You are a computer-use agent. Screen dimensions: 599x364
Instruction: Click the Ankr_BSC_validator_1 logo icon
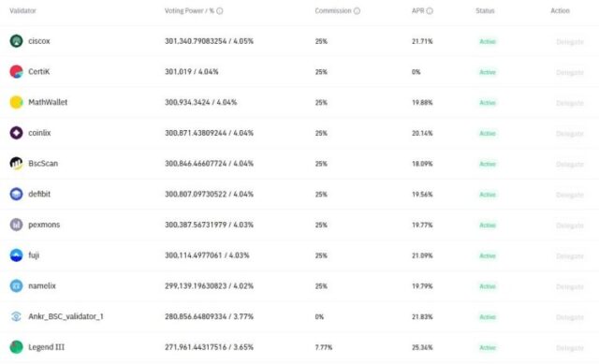click(x=16, y=316)
